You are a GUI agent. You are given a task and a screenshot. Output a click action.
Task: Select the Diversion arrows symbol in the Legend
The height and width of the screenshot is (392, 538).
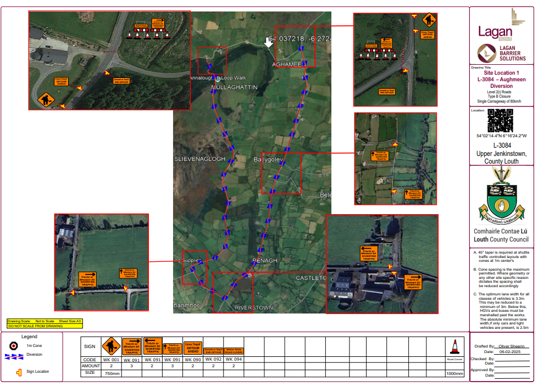pyautogui.click(x=13, y=357)
